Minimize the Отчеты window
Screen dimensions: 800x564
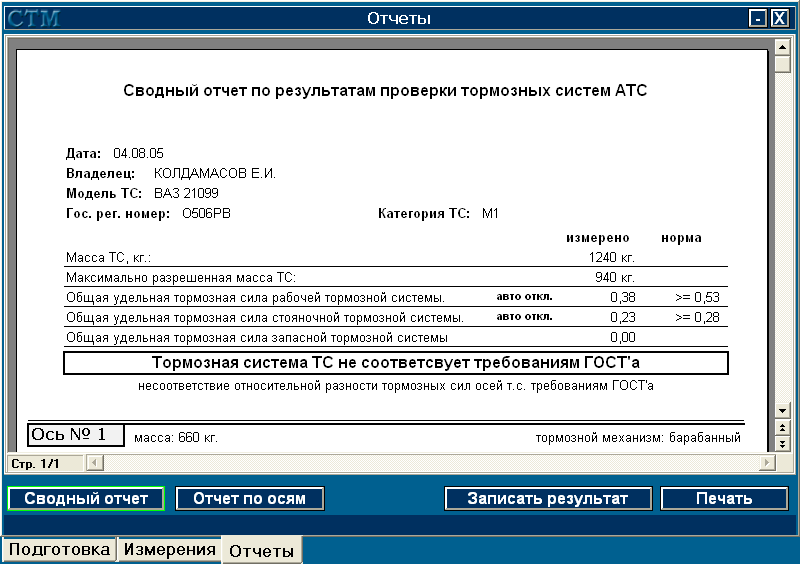758,18
